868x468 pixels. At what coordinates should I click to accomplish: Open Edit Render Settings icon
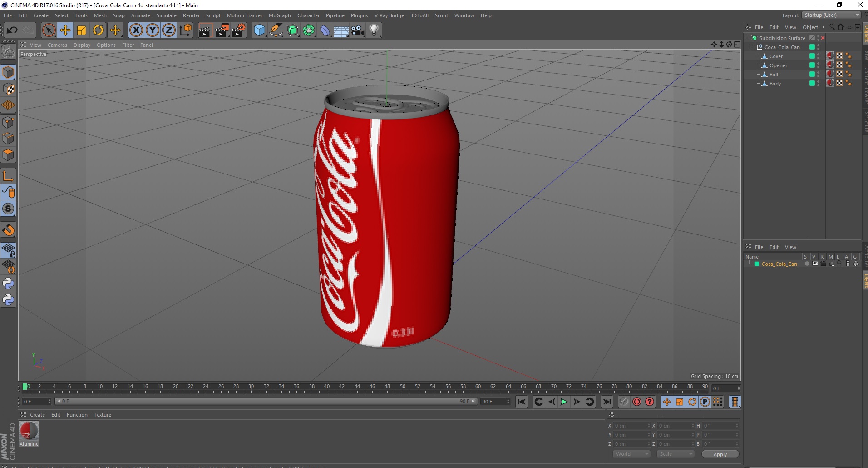tap(239, 30)
